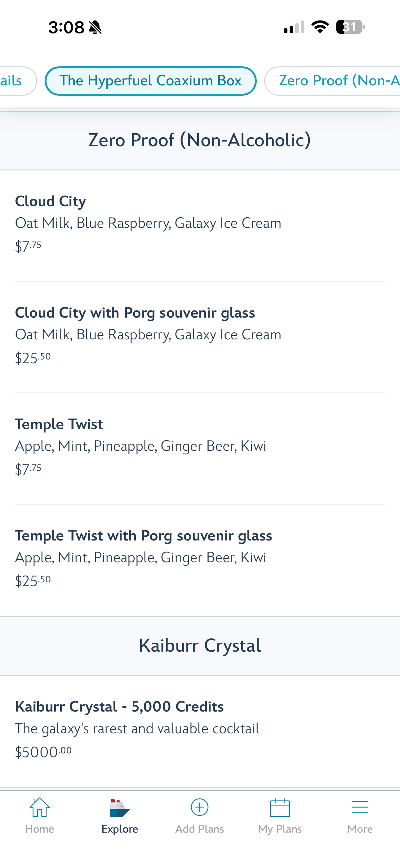This screenshot has height=868, width=400.
Task: Tap the silent mode bell icon
Action: click(x=95, y=27)
